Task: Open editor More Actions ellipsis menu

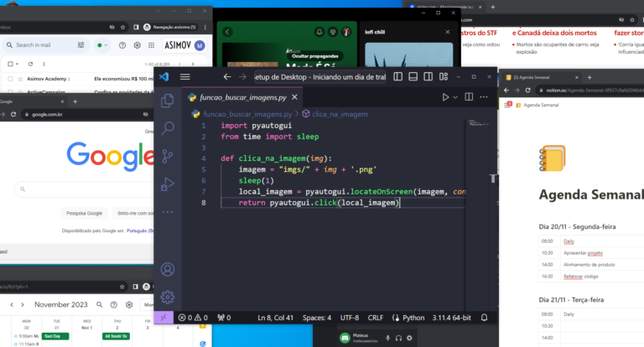Action: [484, 97]
